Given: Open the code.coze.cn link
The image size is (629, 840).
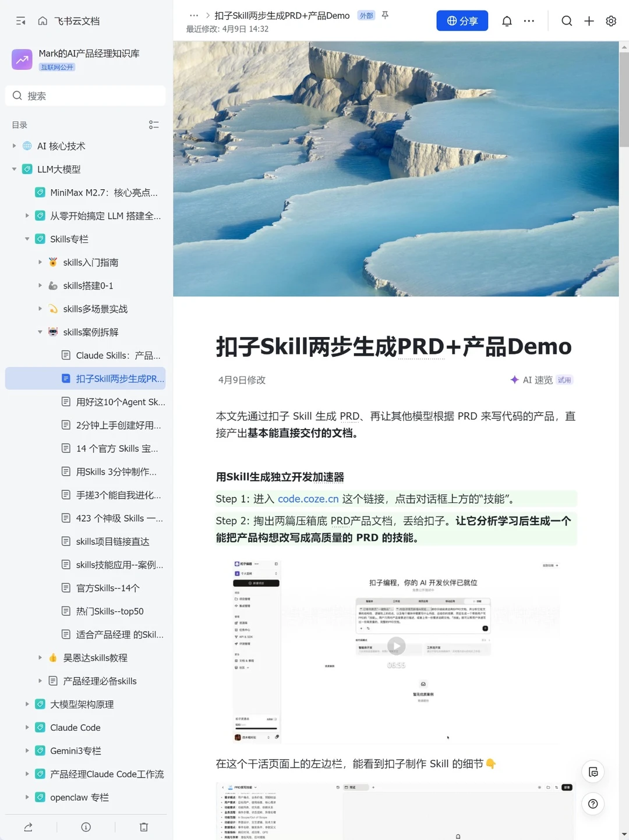Looking at the screenshot, I should tap(308, 499).
